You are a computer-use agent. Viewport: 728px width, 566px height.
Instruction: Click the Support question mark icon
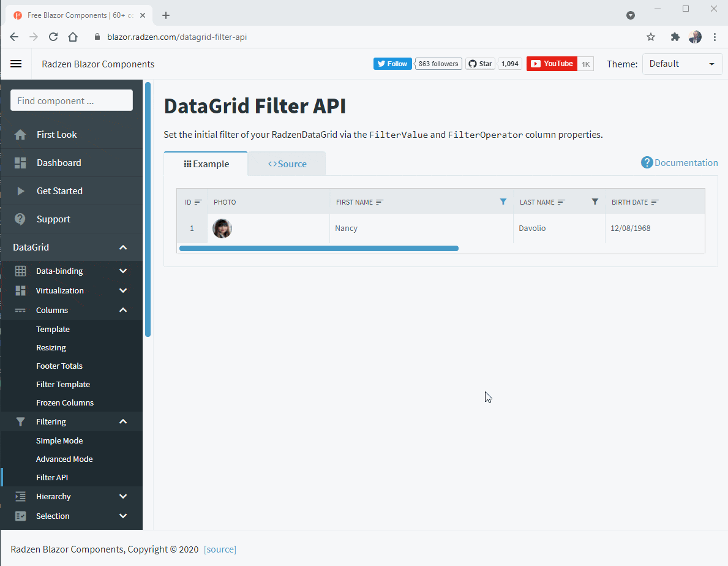coord(20,219)
